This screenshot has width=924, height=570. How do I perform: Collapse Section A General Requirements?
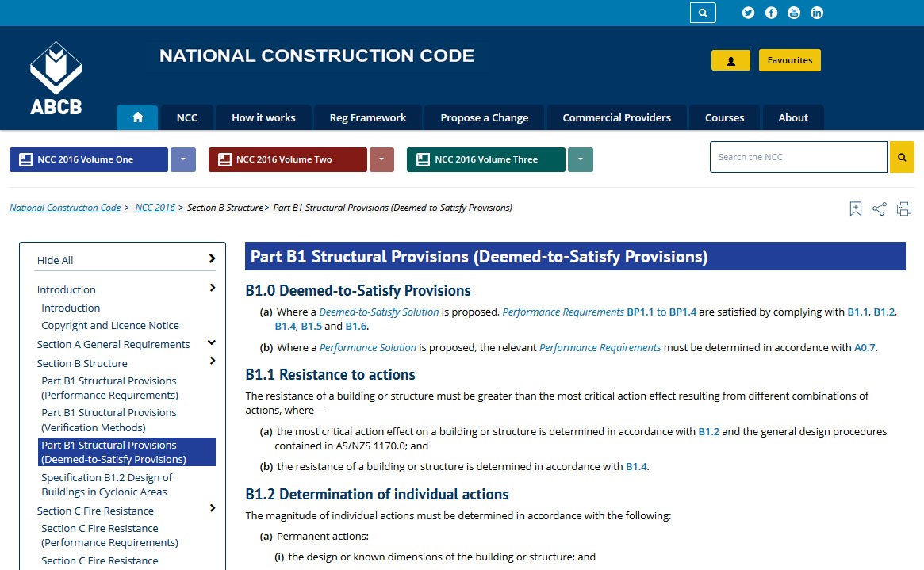(213, 344)
